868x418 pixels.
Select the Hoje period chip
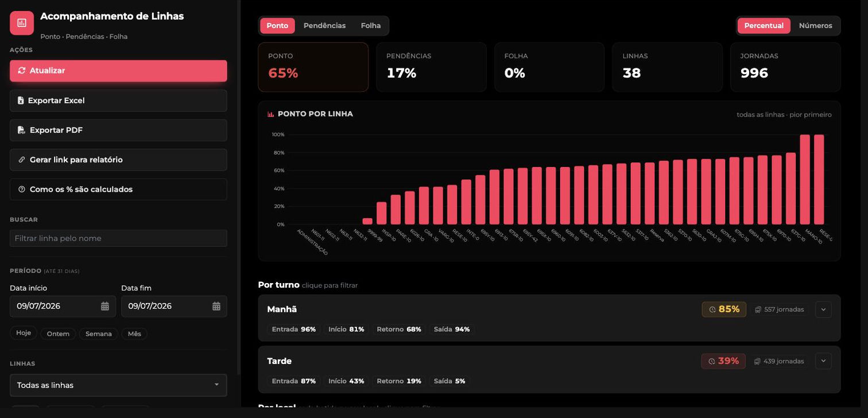(x=24, y=333)
